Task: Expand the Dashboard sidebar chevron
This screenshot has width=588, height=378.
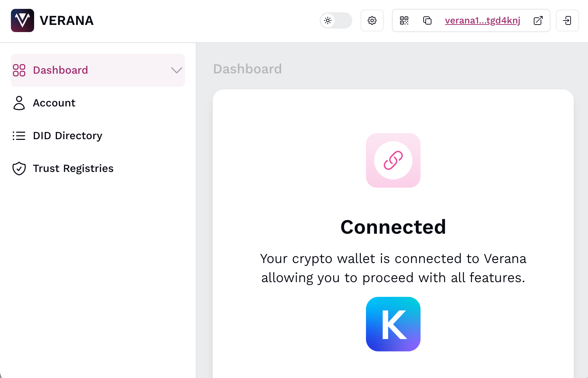Action: 176,70
